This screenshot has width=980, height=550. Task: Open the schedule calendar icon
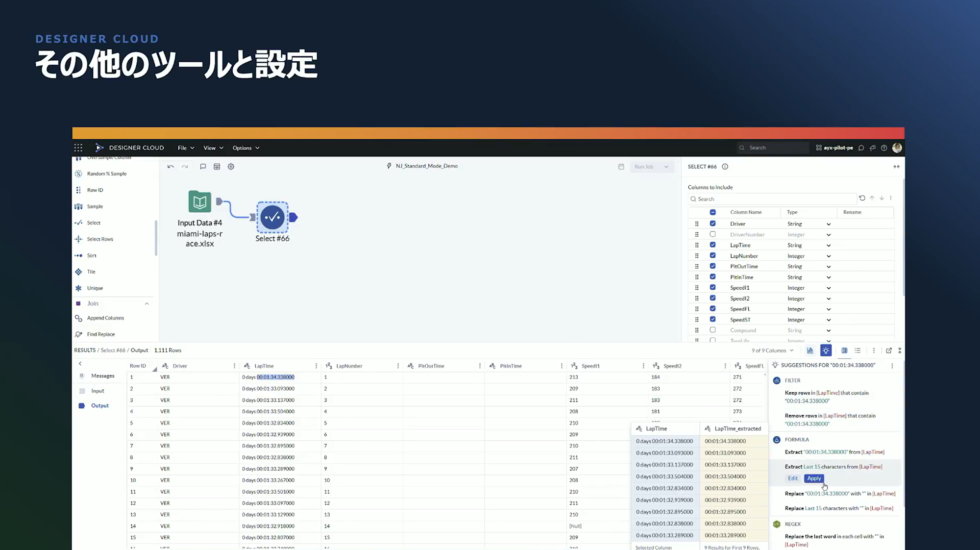point(621,167)
